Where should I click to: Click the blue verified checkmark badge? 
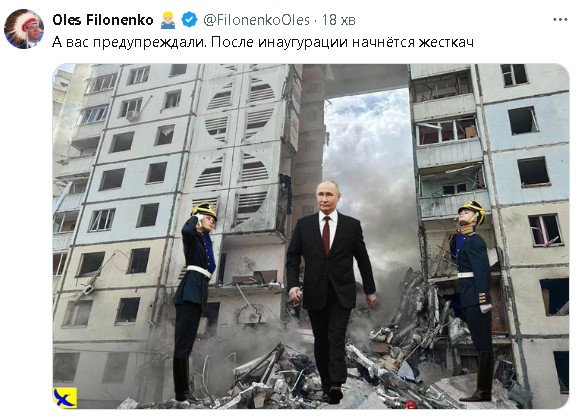(x=189, y=20)
